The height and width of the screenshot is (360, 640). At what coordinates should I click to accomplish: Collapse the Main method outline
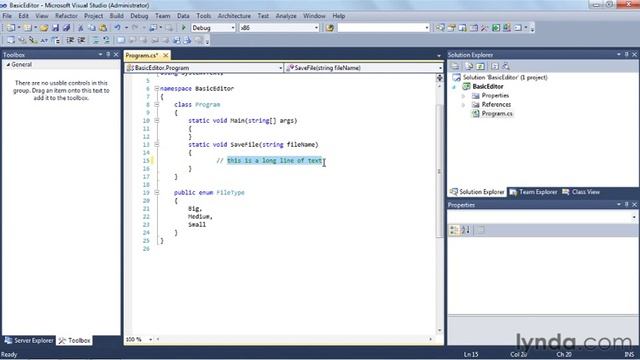point(156,120)
